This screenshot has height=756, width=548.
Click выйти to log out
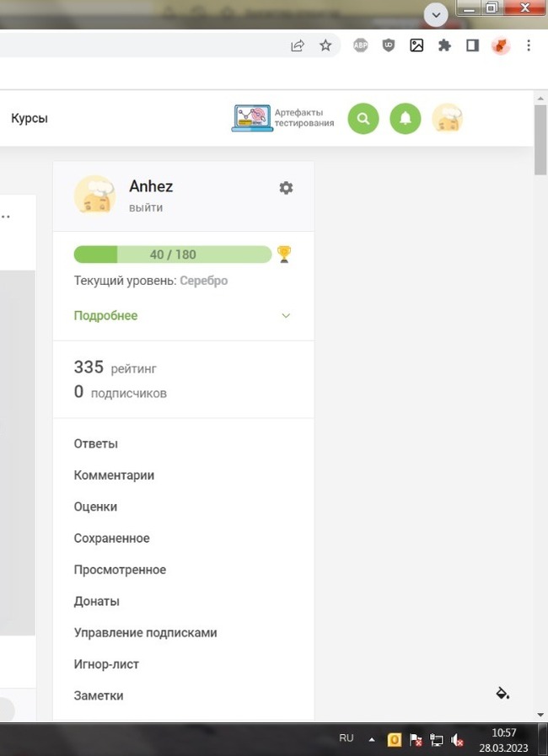(x=146, y=208)
